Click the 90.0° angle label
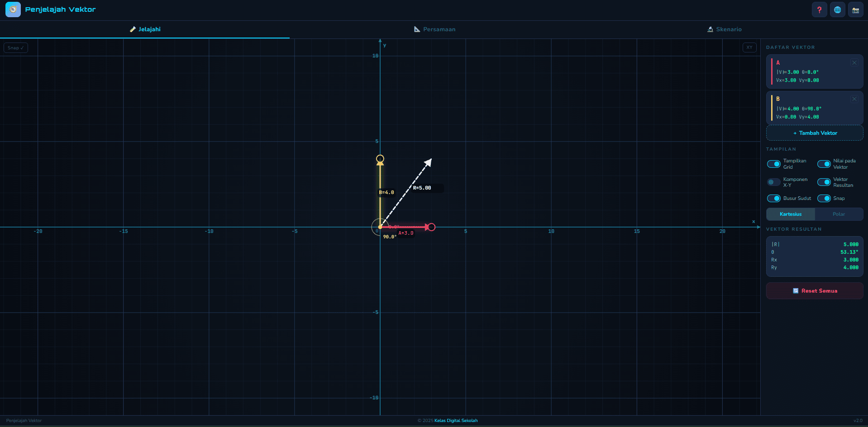Viewport: 868px width, 427px height. (390, 237)
